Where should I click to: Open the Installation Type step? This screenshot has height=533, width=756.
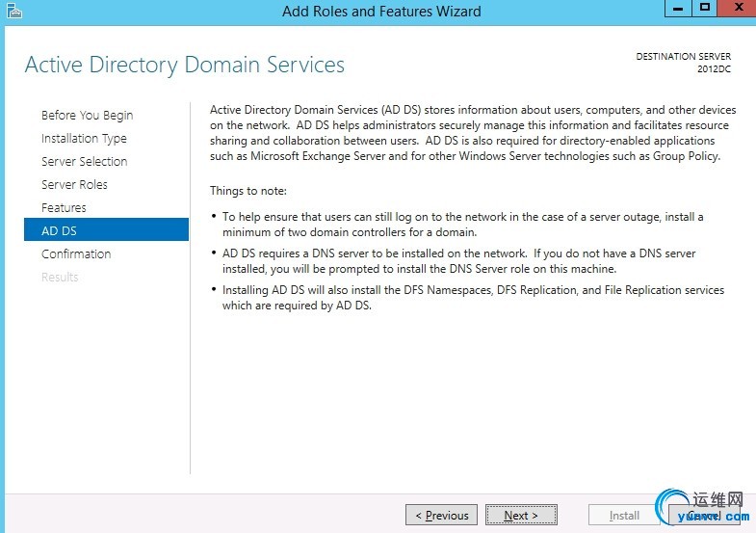(x=84, y=139)
